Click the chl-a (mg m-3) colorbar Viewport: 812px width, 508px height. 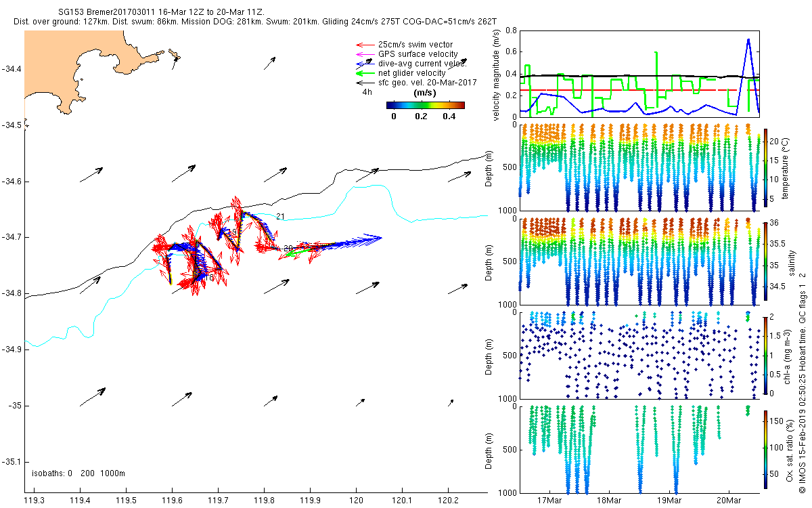766,354
